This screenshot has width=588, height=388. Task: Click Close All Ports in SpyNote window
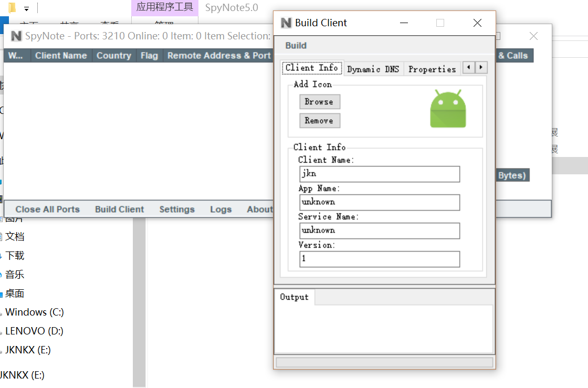click(48, 209)
